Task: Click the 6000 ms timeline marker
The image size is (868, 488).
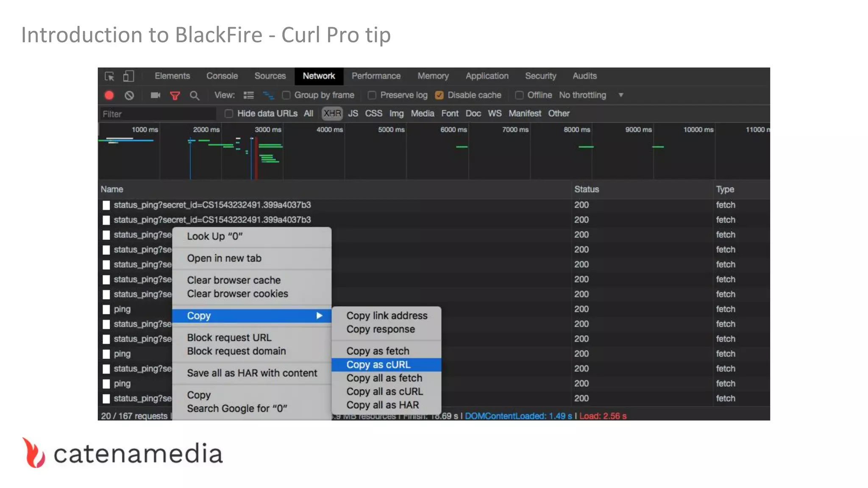Action: pos(453,130)
